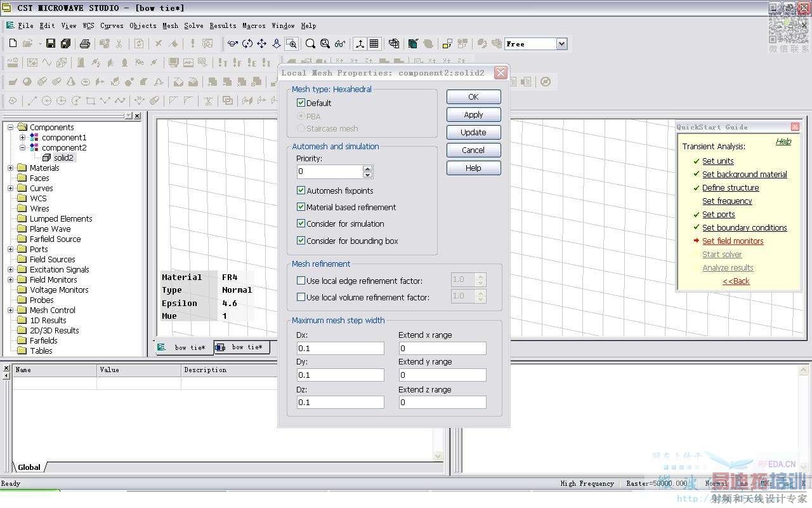Open the Macros menu

click(x=254, y=25)
